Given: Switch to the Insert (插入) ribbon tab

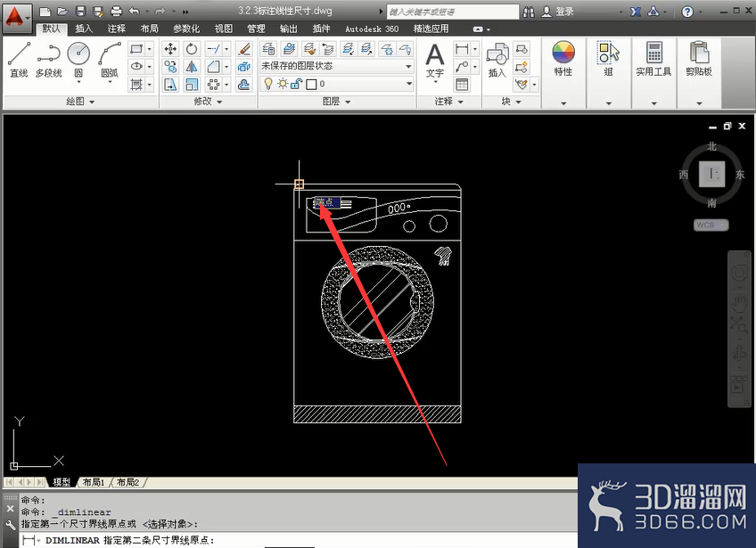Looking at the screenshot, I should 84,29.
